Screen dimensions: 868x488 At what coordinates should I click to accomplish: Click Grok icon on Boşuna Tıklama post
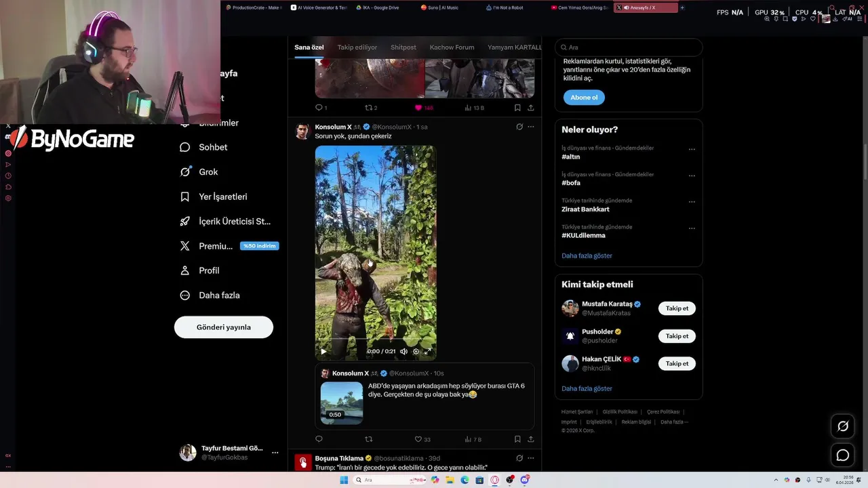click(x=519, y=458)
